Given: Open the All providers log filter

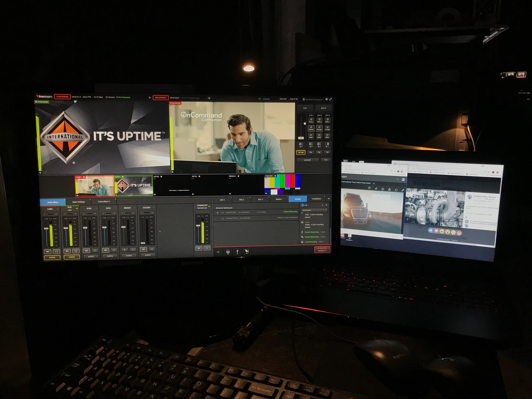Looking at the screenshot, I should [x=314, y=210].
